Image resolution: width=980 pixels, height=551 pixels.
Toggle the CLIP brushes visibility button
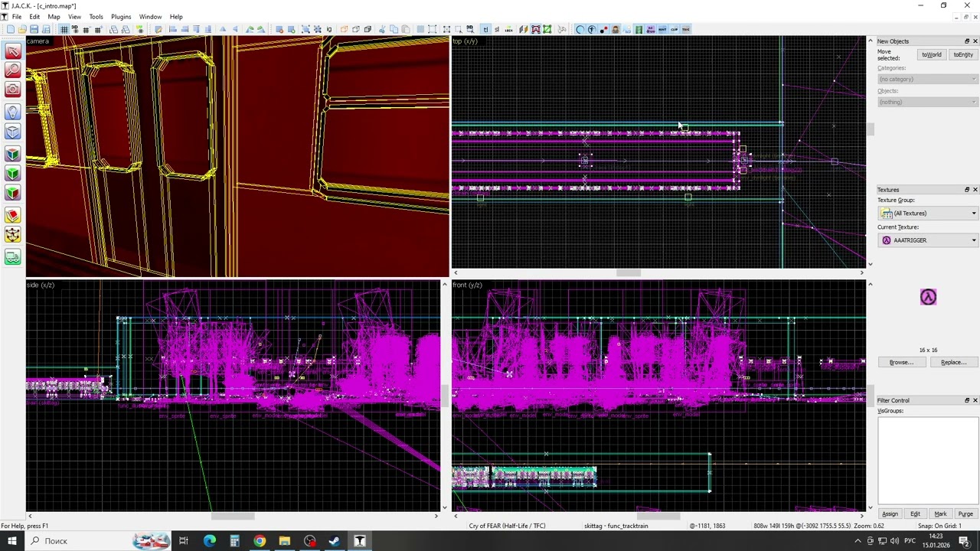click(x=674, y=29)
